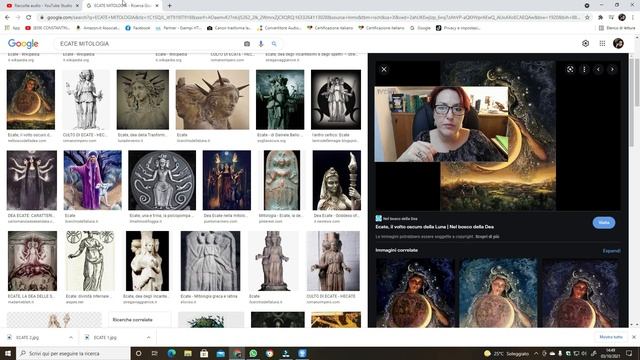
Task: Open Chrome extensions puzzle icon
Action: tap(600, 18)
